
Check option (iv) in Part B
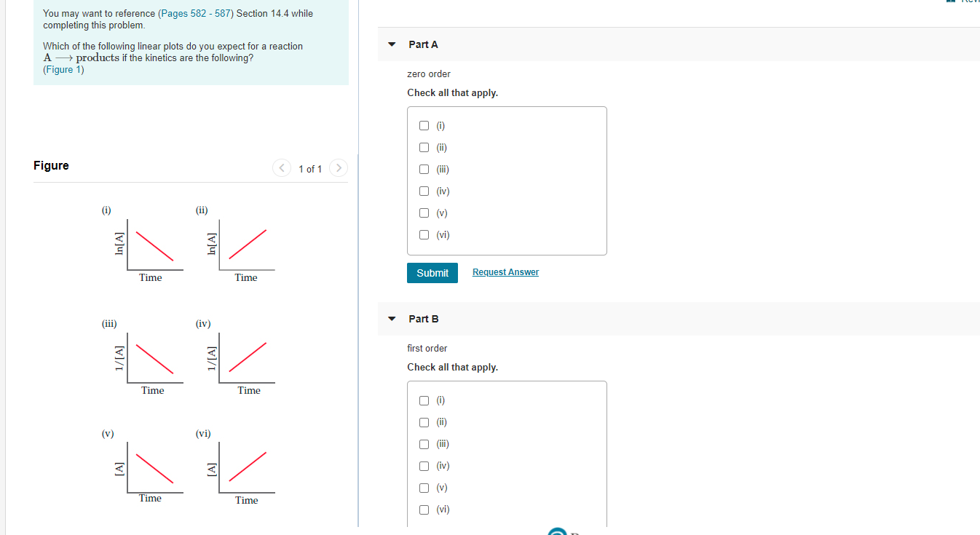pos(424,466)
